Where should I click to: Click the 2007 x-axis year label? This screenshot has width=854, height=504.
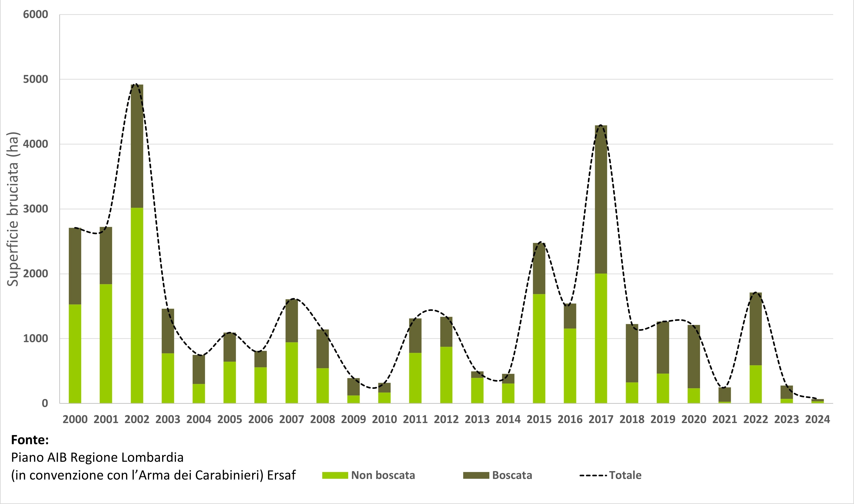pos(292,420)
